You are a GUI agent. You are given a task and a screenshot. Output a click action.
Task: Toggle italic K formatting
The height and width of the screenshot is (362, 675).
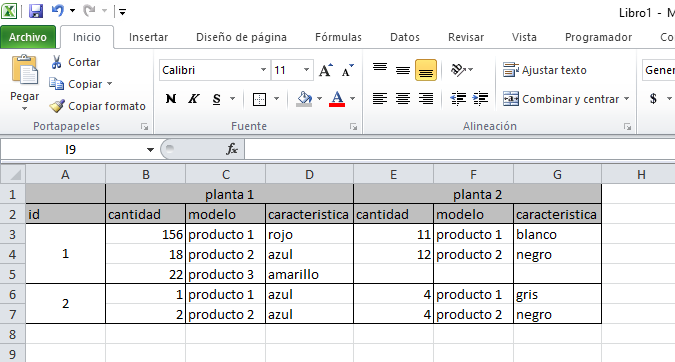coord(194,99)
